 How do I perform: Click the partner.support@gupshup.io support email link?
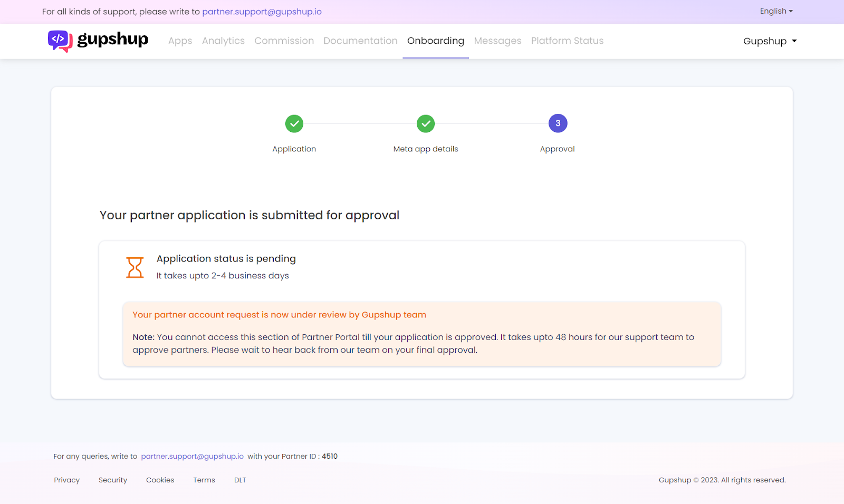point(262,11)
